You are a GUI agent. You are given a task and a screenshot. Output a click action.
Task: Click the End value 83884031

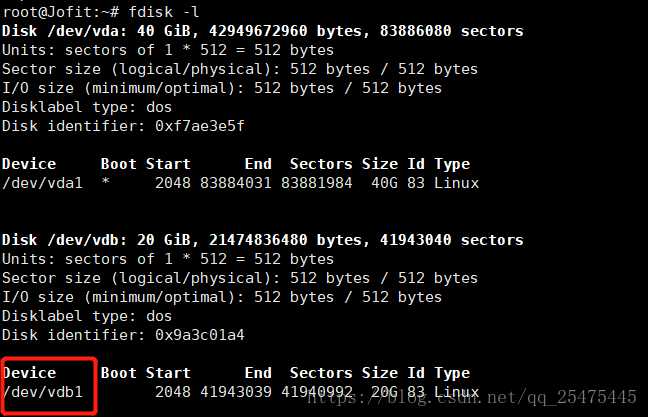pyautogui.click(x=236, y=183)
